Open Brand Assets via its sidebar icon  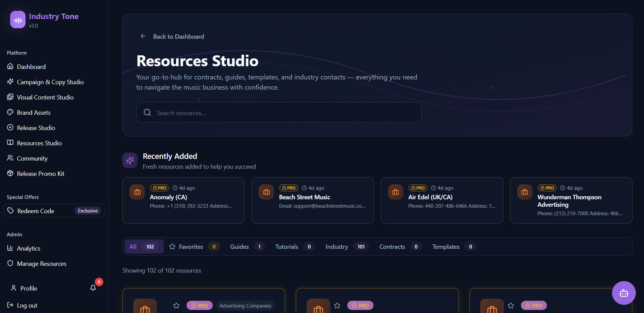10,112
